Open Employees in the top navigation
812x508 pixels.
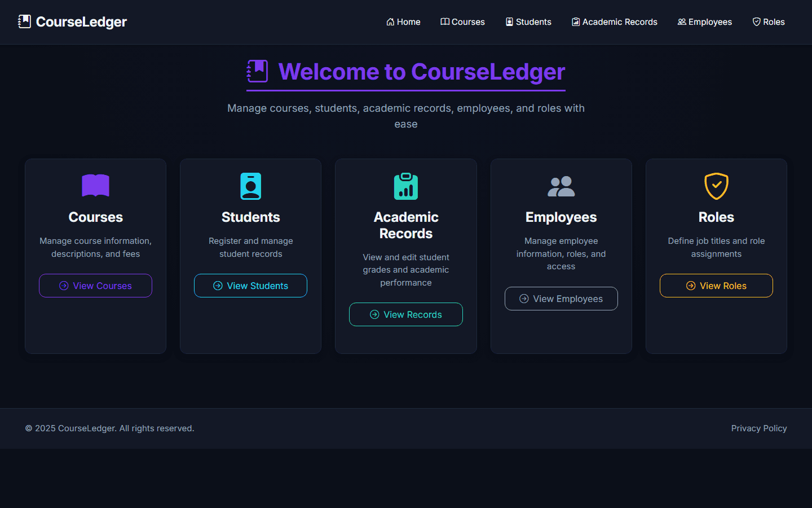[705, 22]
